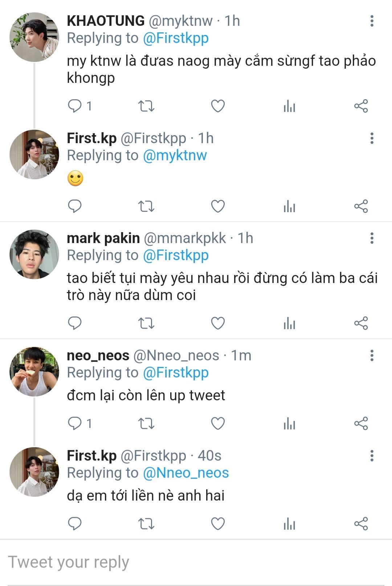Screen dimensions: 392x586
Task: Open replies to KHAOTUNG's tweet
Action: (x=75, y=106)
